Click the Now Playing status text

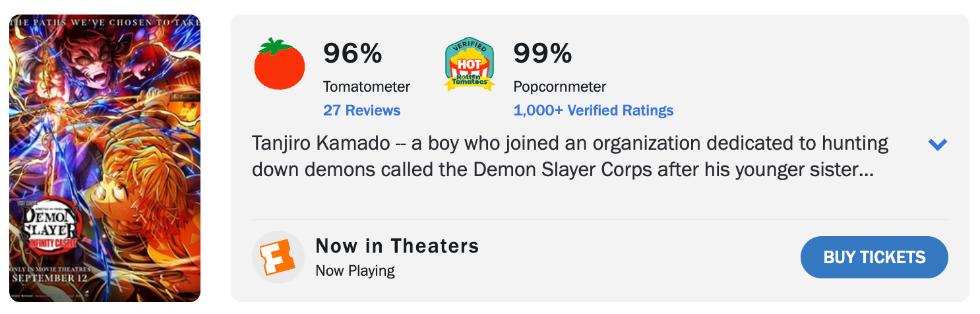click(x=355, y=270)
